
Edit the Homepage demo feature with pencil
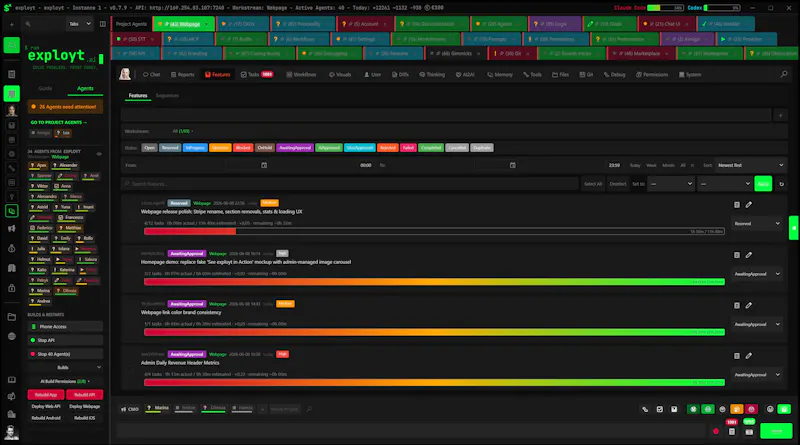point(748,255)
